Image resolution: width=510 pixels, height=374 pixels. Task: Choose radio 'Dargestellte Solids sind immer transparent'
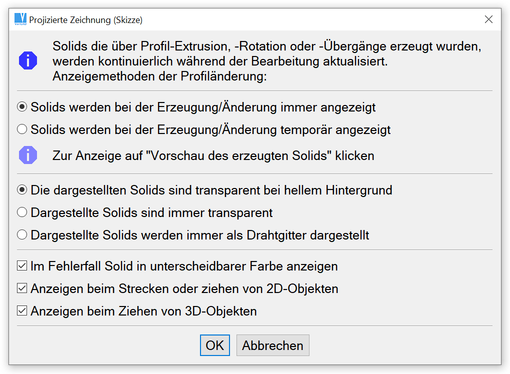pos(22,212)
